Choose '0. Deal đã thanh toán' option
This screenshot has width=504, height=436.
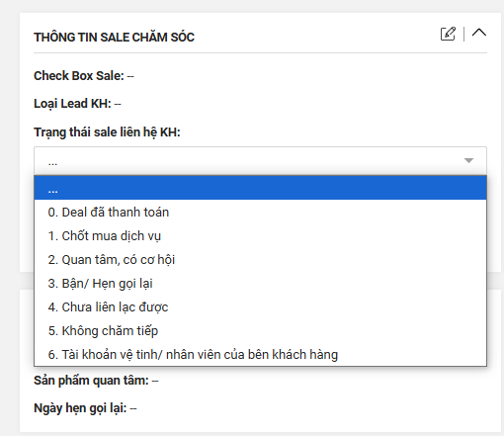click(x=260, y=212)
